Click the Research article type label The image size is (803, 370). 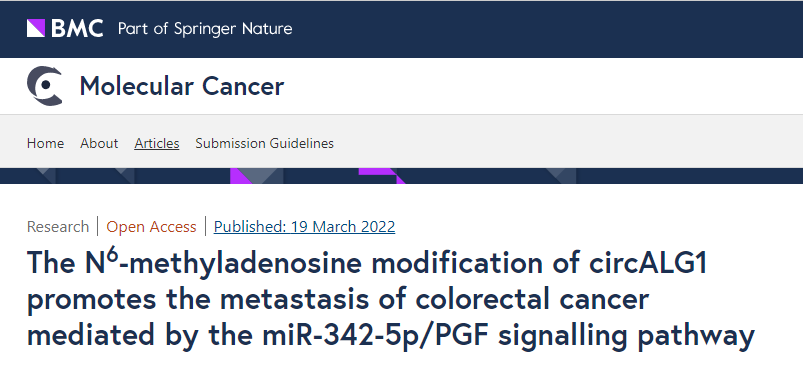(58, 227)
